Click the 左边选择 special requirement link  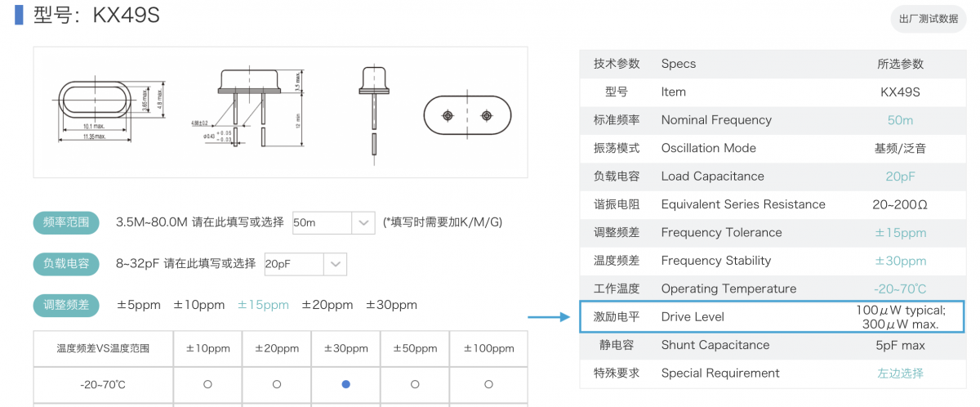tap(900, 373)
